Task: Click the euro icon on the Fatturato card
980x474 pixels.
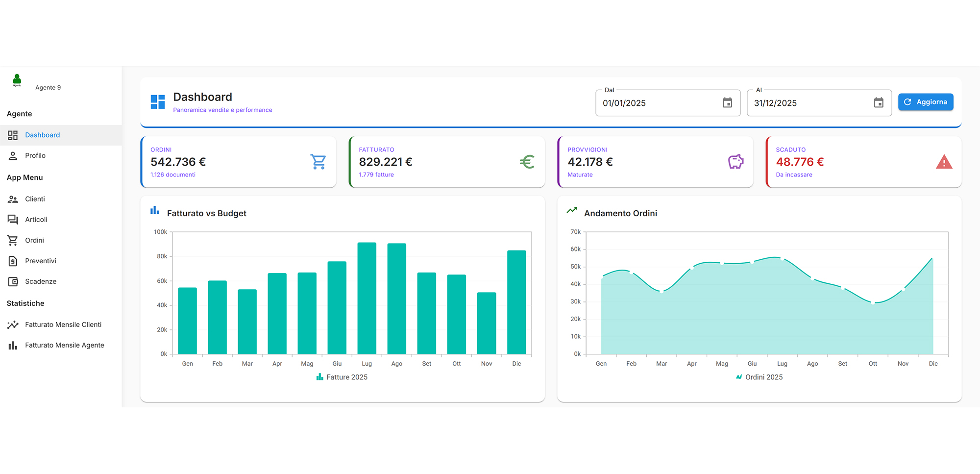Action: coord(527,161)
